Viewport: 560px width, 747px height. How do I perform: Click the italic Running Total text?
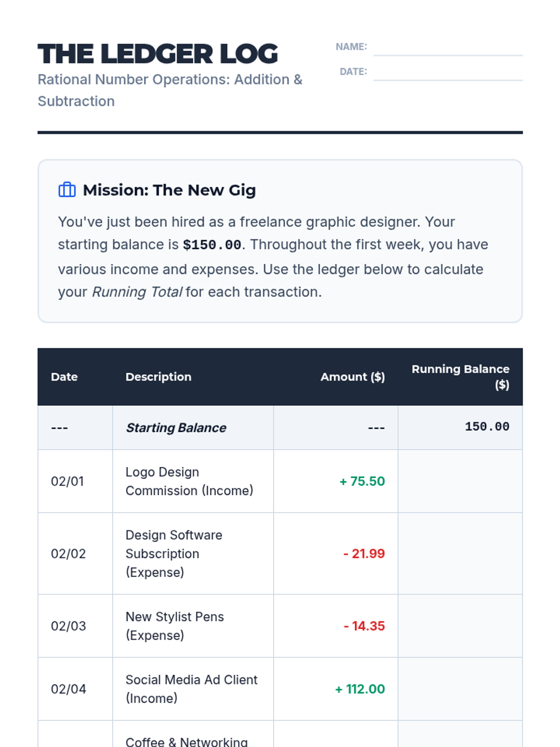click(137, 292)
